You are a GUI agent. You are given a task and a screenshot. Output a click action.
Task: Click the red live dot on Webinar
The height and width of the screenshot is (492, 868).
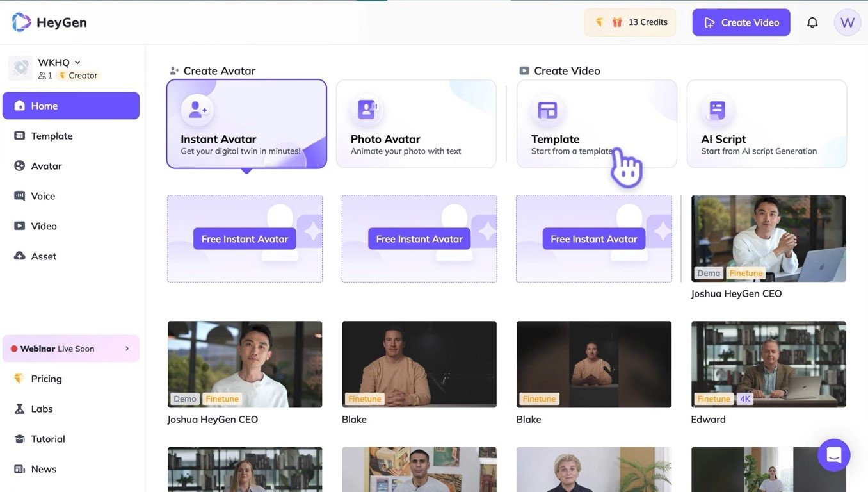coord(14,349)
